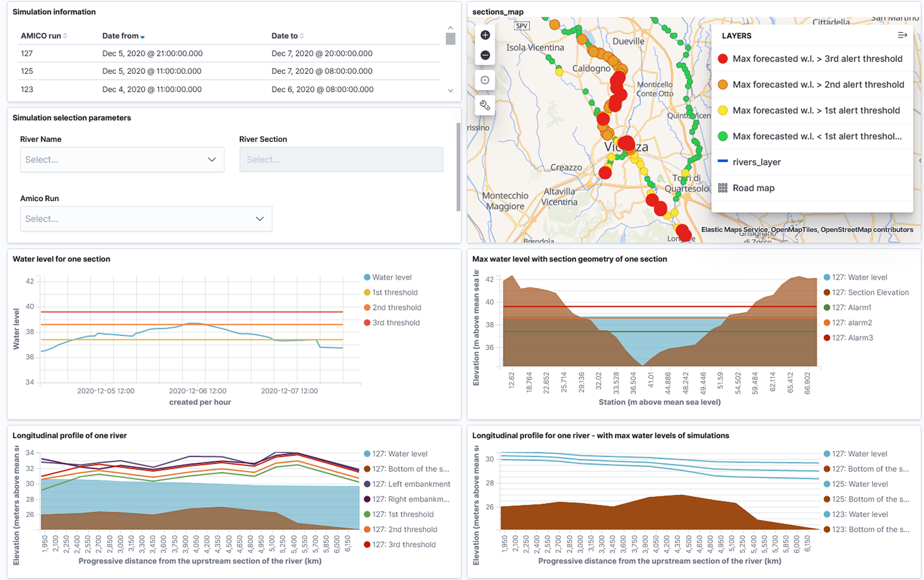Viewport: 924px width, 580px height.
Task: Toggle 127: 2nd threshold legend in longitudinal profile
Action: click(x=400, y=529)
